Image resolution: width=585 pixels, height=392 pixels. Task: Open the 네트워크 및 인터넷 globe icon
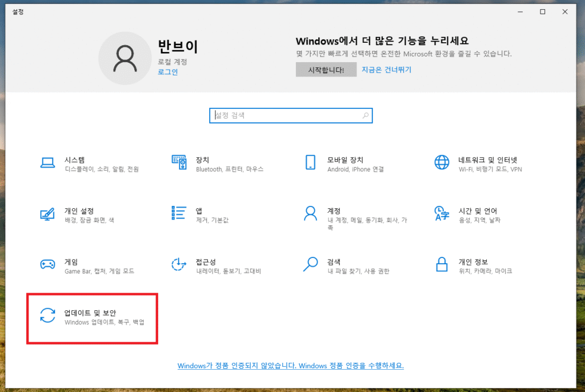tap(442, 163)
